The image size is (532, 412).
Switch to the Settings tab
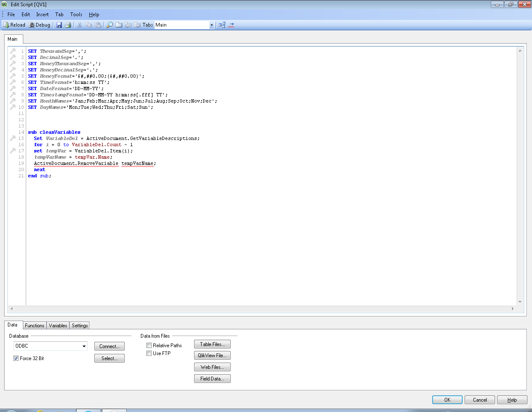[80, 326]
